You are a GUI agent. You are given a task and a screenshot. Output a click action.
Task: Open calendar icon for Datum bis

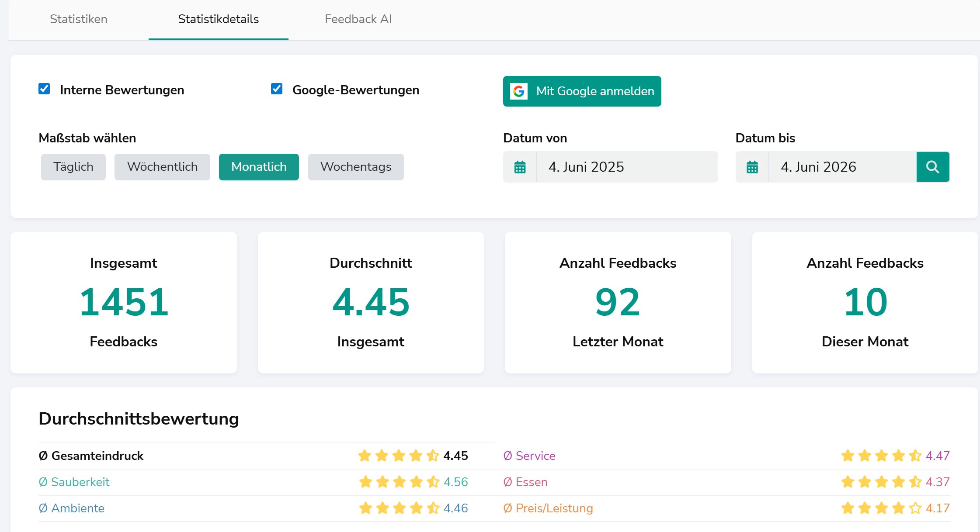[x=752, y=167]
